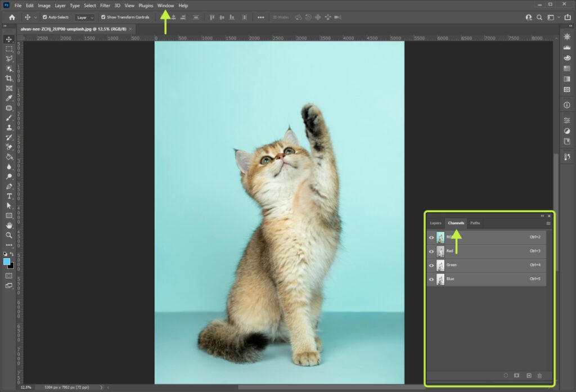Image resolution: width=576 pixels, height=392 pixels.
Task: Select the Blur tool
Action: click(x=9, y=167)
